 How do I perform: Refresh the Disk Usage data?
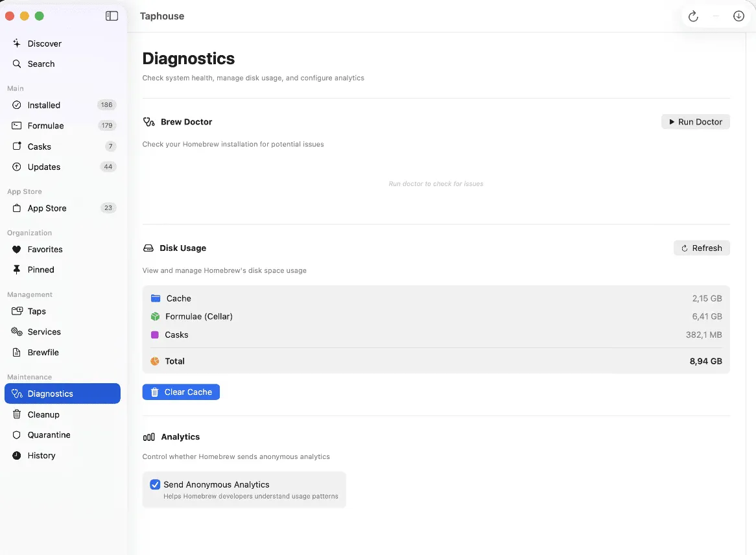[x=702, y=248]
